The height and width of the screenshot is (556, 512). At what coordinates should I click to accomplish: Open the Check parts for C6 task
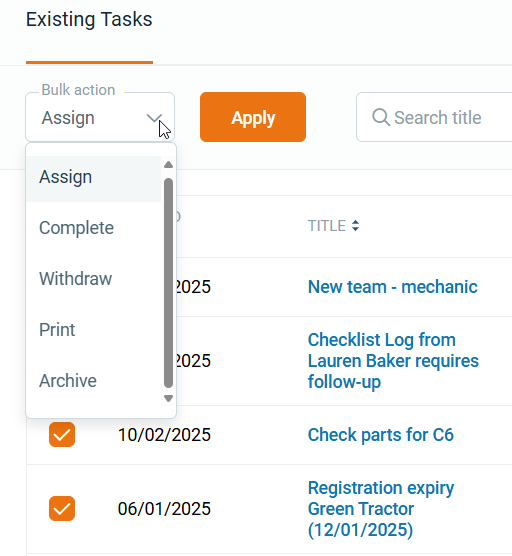380,435
